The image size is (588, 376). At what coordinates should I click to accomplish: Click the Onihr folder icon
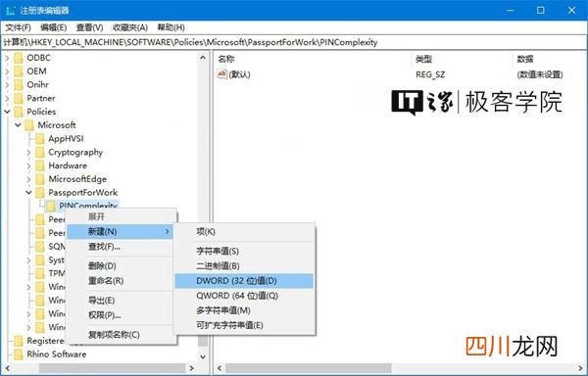click(19, 84)
